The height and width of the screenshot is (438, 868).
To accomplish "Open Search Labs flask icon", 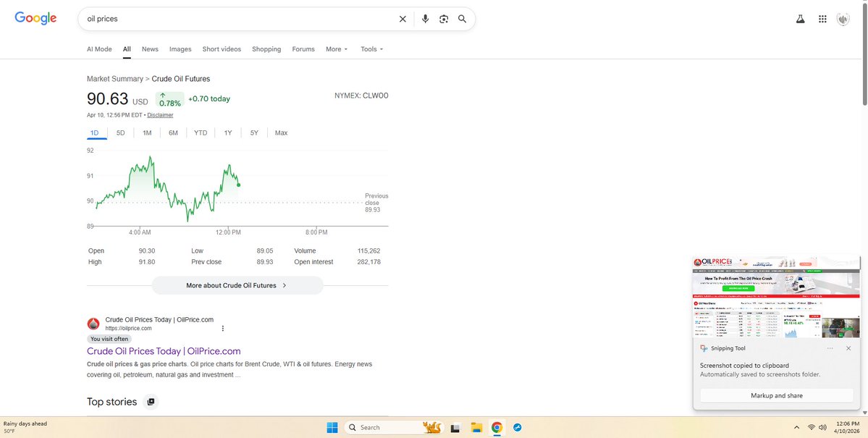I will point(800,19).
